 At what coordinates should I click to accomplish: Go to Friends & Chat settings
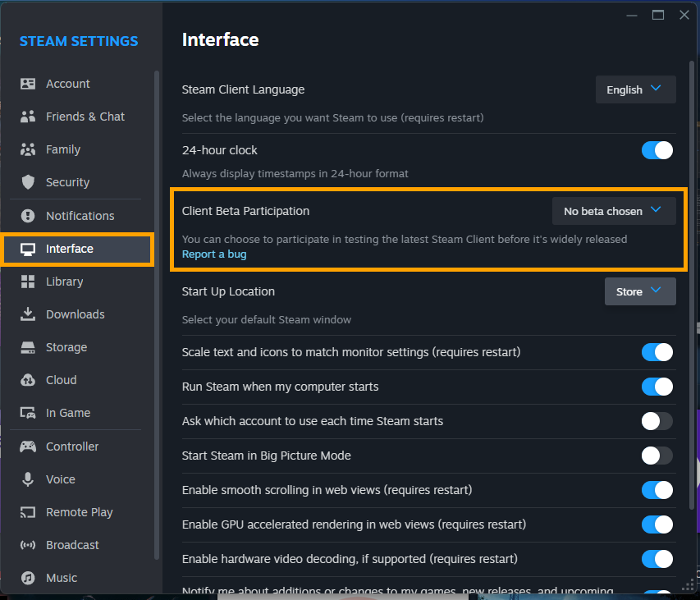[x=78, y=117]
